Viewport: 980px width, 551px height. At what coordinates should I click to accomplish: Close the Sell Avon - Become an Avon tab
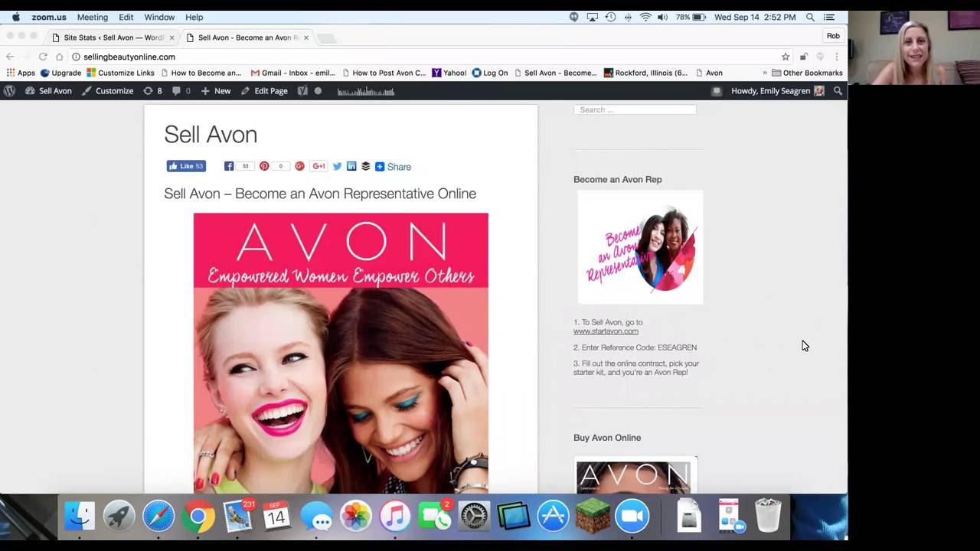(x=306, y=37)
